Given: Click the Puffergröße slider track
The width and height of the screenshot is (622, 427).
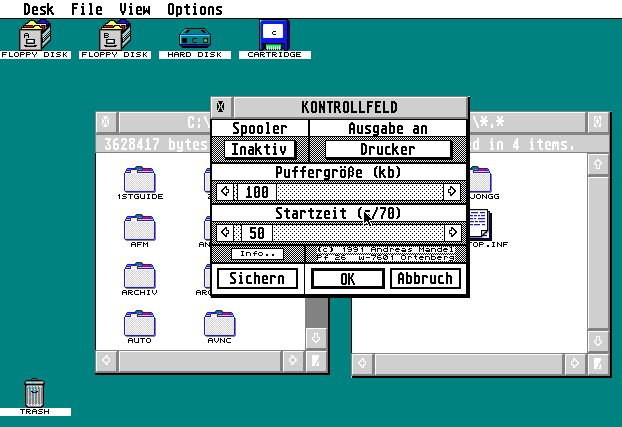Looking at the screenshot, I should pyautogui.click(x=360, y=192).
